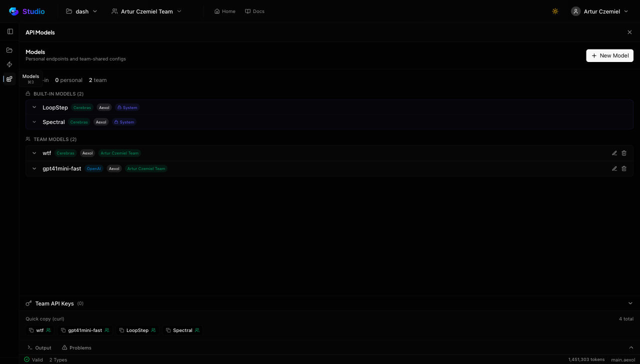The image size is (640, 364).
Task: Click the New Model button
Action: pyautogui.click(x=609, y=55)
